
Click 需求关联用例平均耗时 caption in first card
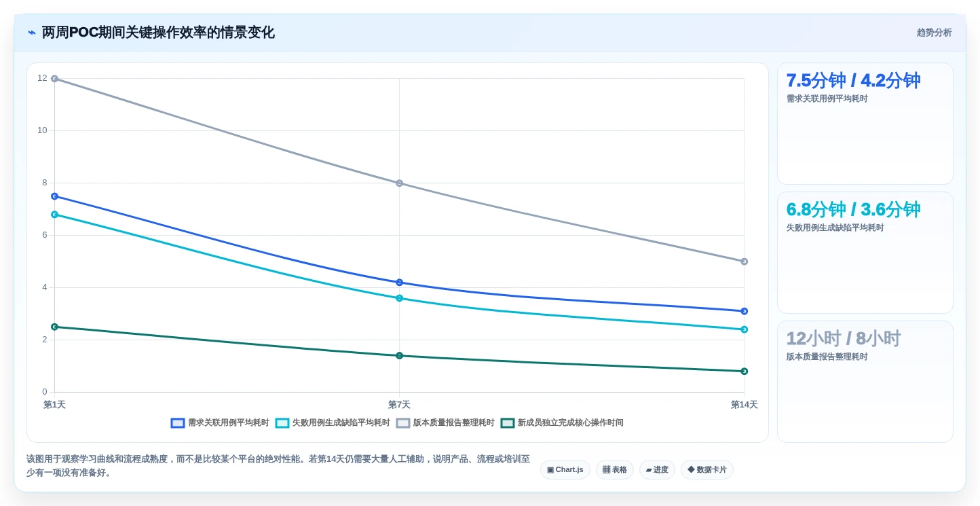[827, 99]
